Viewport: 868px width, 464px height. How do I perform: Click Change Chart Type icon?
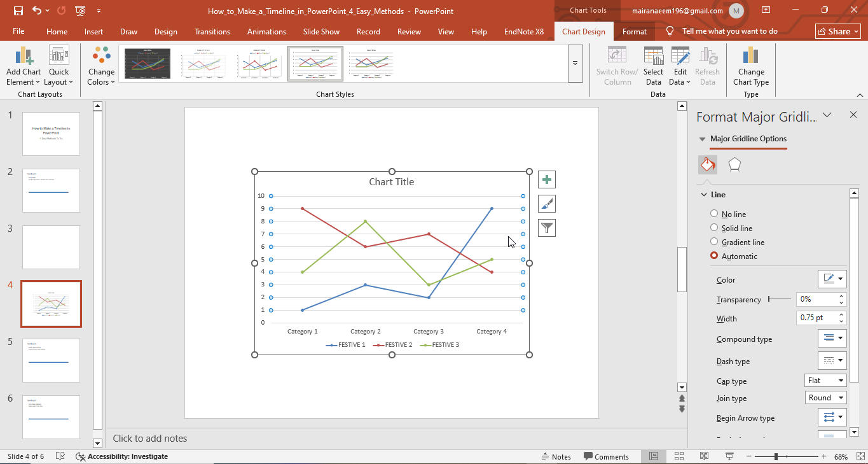tap(751, 66)
